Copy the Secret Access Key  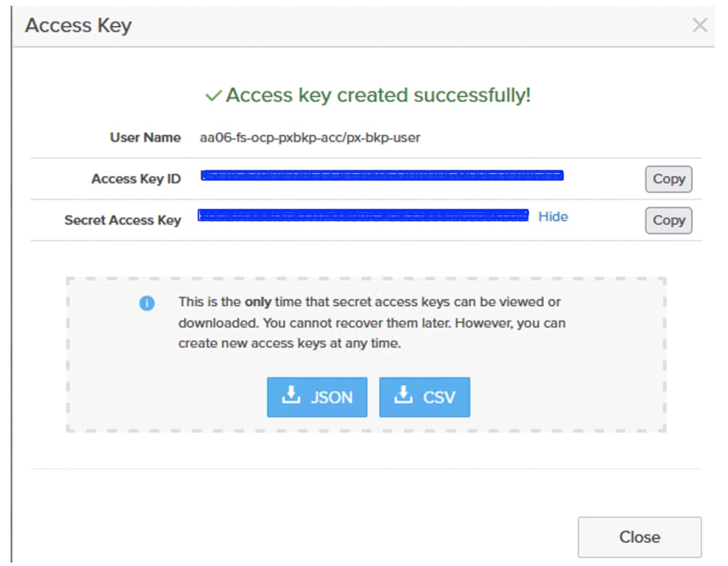click(x=668, y=220)
